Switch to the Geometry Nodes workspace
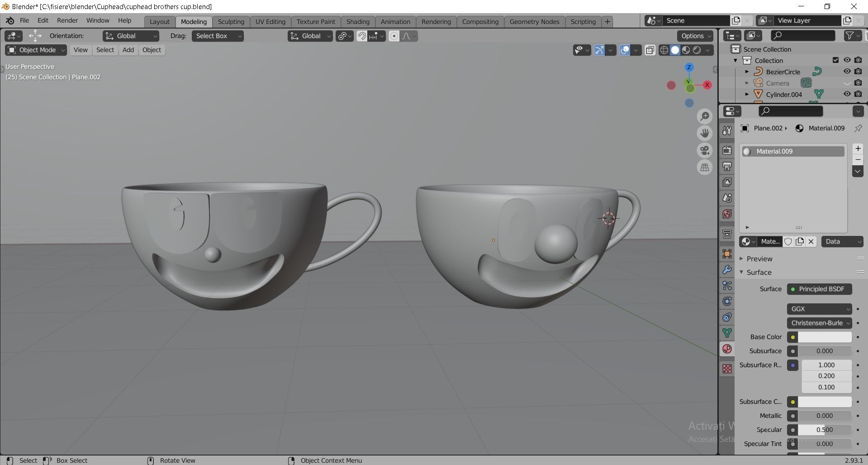The width and height of the screenshot is (868, 465). (x=534, y=22)
